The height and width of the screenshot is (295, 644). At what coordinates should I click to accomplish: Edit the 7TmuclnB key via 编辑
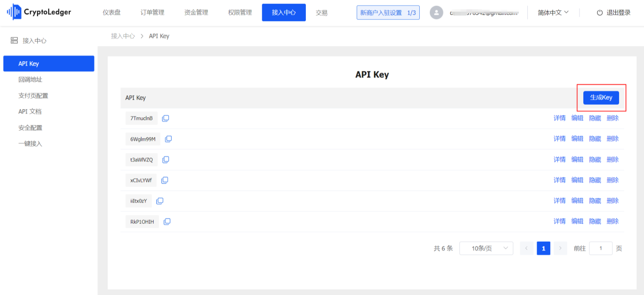[x=577, y=118]
